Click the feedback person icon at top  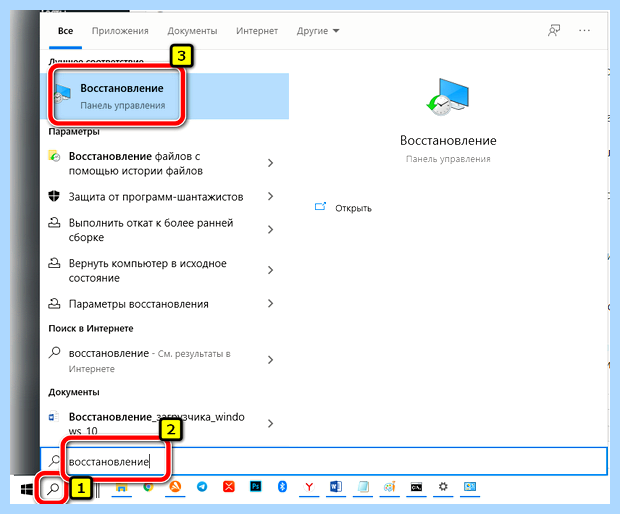coord(554,30)
